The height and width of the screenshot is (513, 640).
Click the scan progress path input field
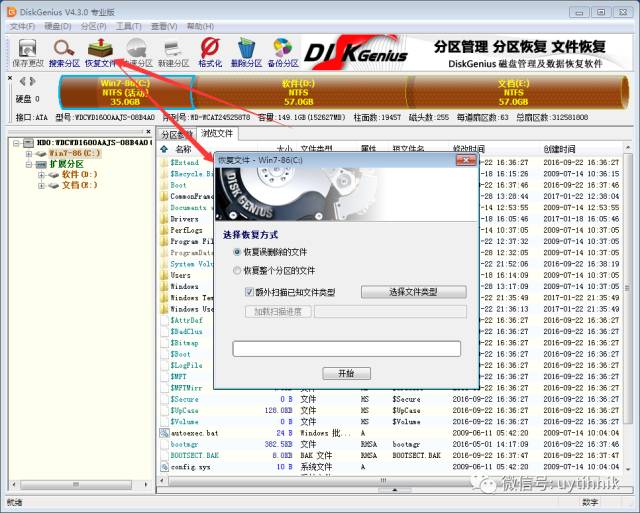pyautogui.click(x=391, y=312)
